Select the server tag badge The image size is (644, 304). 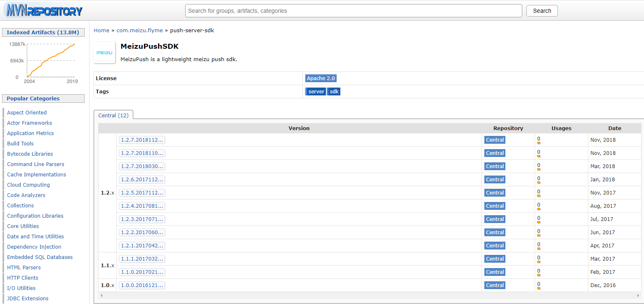(x=316, y=92)
